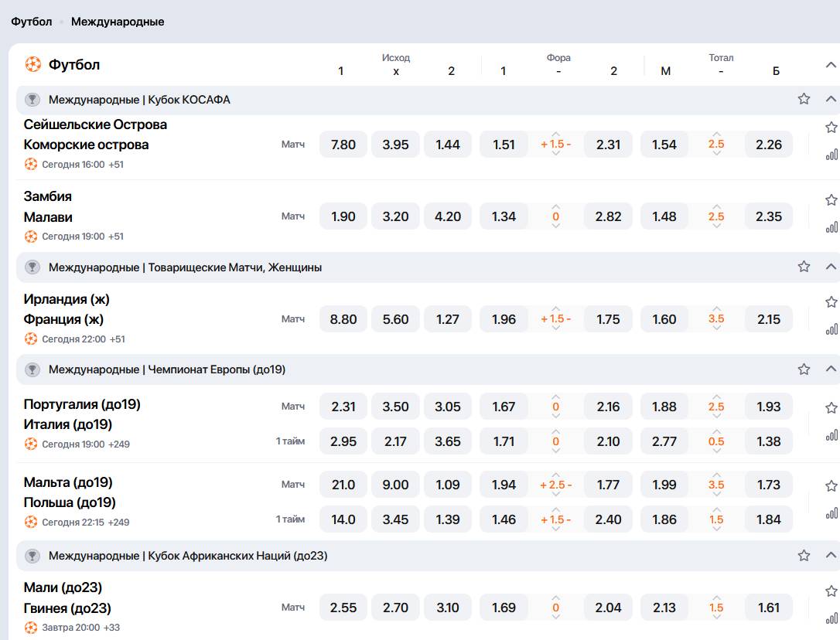Pick draw odds 3.20 for Замбия–Малави

click(x=395, y=216)
